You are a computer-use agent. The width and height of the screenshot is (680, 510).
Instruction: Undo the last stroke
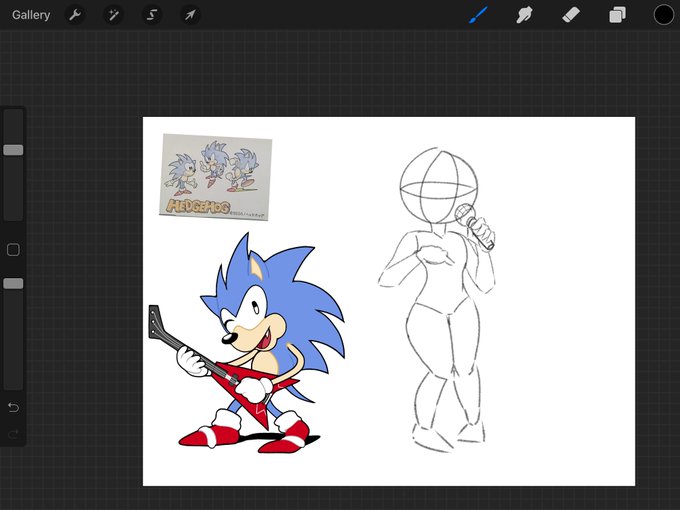click(13, 407)
